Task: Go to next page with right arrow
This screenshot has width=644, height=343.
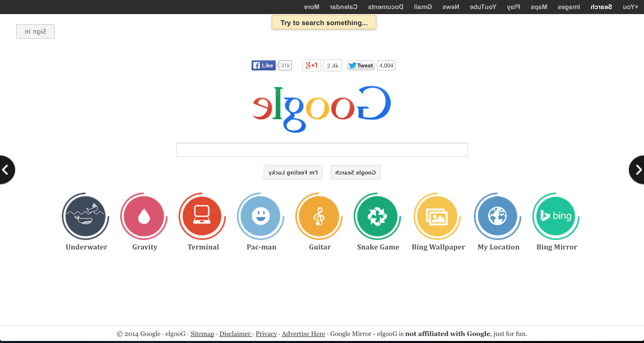Action: pos(638,170)
